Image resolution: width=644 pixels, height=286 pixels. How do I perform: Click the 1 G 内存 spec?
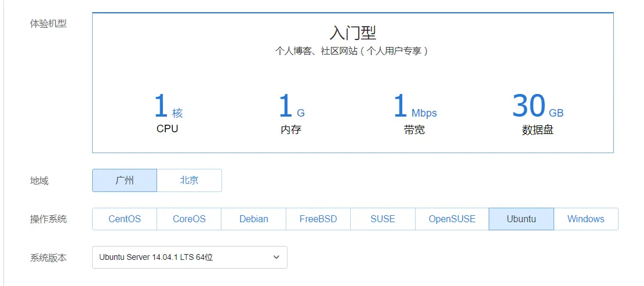(x=291, y=114)
